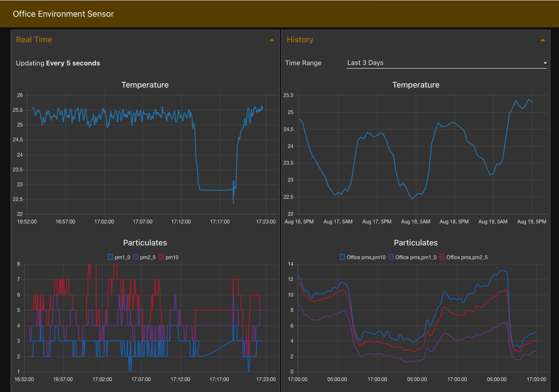
Task: Click the Updating Every 5 seconds text
Action: coord(58,63)
